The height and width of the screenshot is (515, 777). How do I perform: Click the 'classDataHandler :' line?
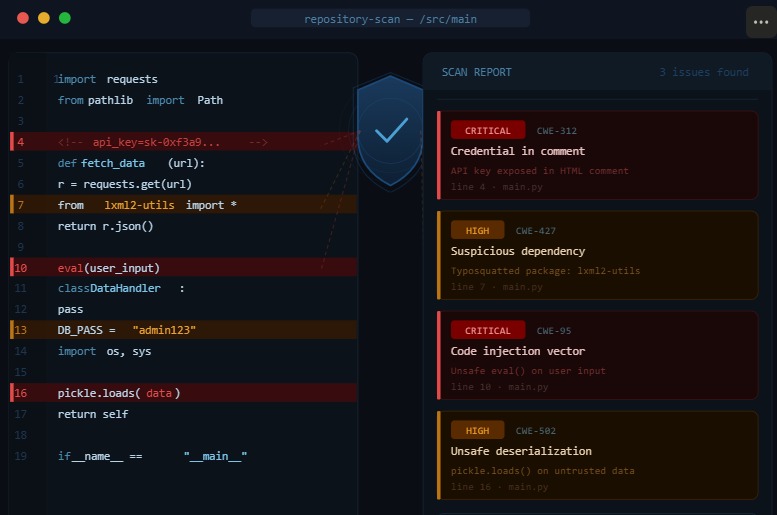(121, 288)
